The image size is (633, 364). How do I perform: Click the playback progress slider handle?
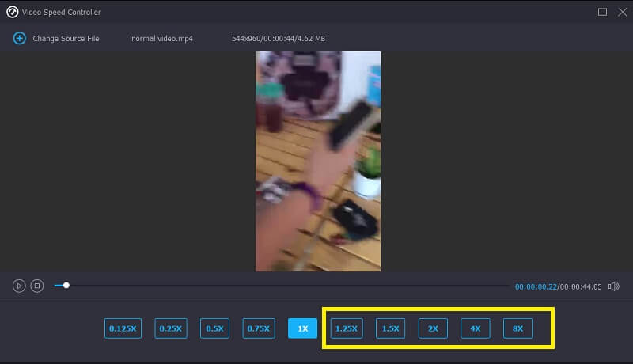[66, 286]
